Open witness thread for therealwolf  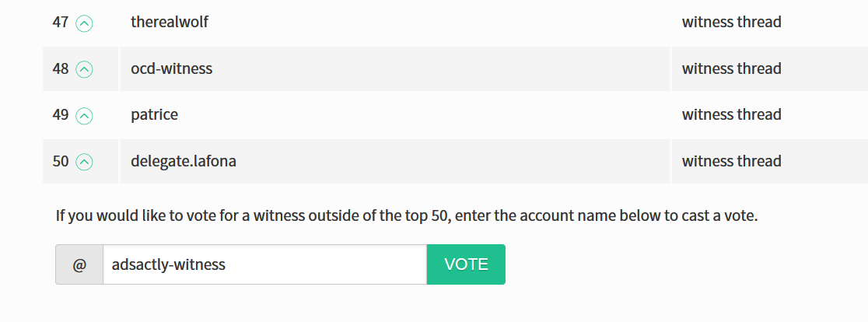pos(731,22)
